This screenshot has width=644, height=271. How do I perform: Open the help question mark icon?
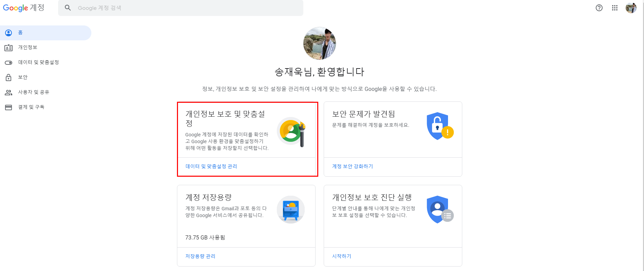[x=599, y=8]
